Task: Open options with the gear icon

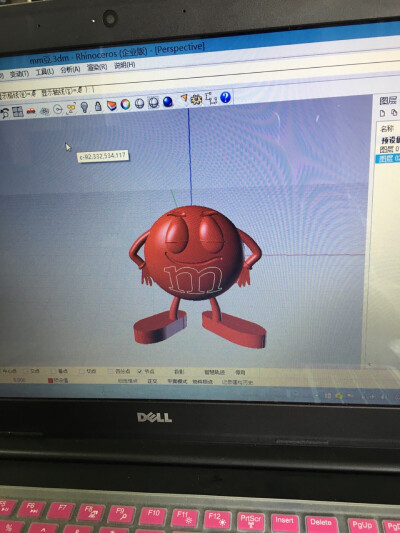Action: (x=196, y=99)
